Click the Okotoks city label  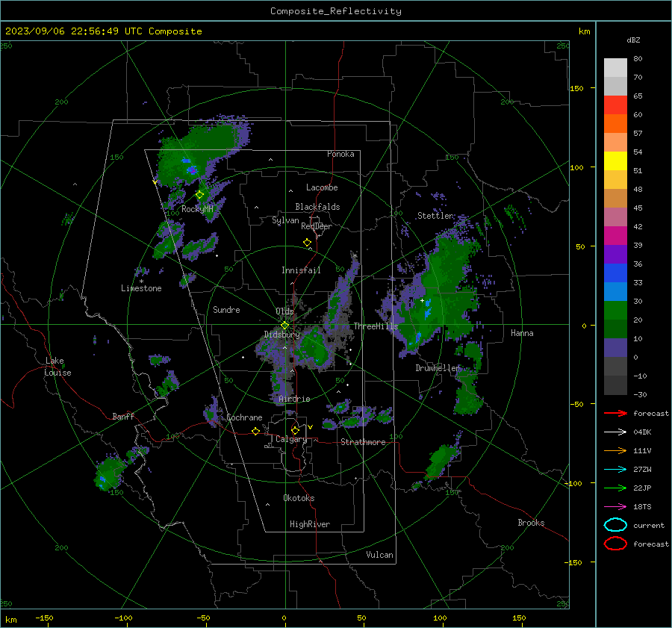click(x=299, y=498)
